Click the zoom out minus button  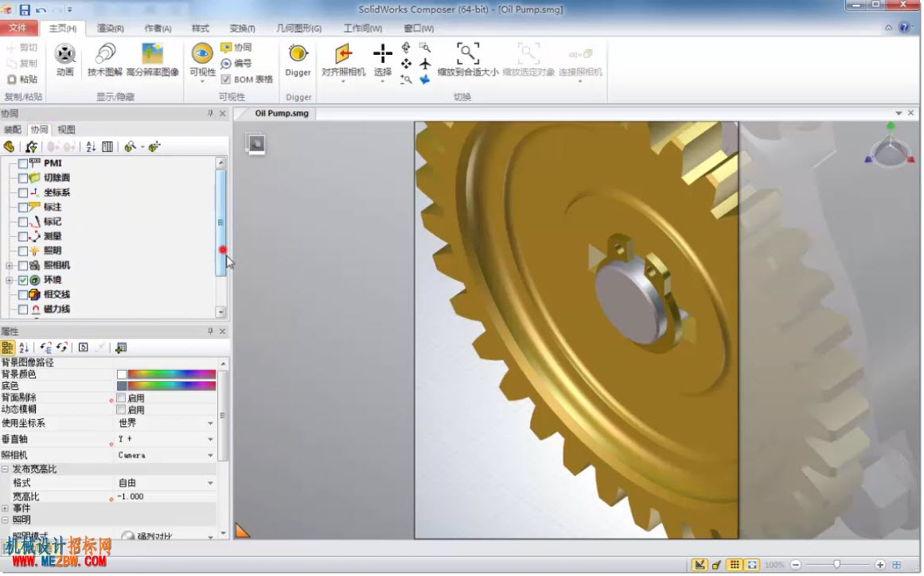(x=796, y=565)
